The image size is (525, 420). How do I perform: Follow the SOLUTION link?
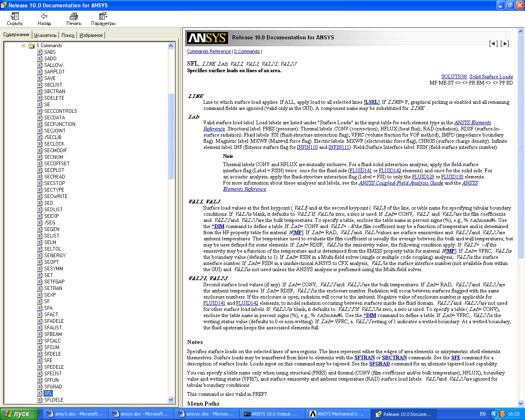454,77
